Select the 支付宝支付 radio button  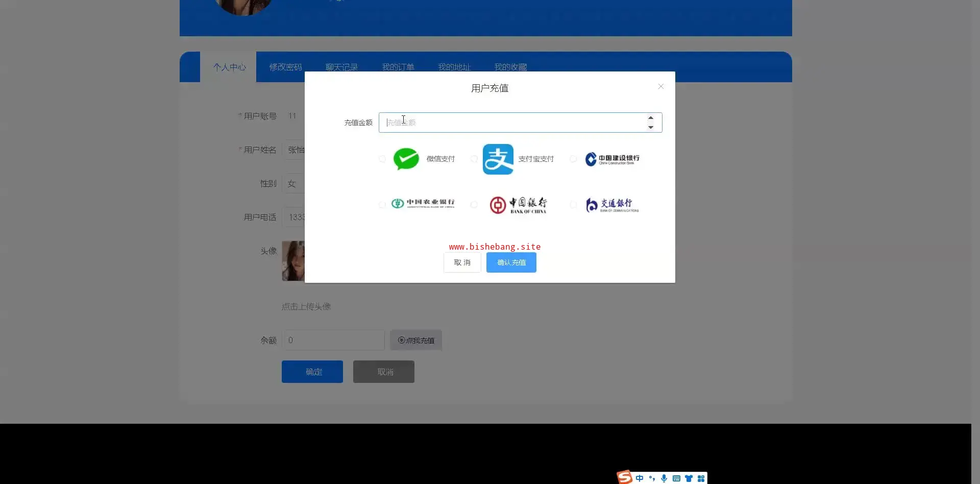(x=474, y=159)
